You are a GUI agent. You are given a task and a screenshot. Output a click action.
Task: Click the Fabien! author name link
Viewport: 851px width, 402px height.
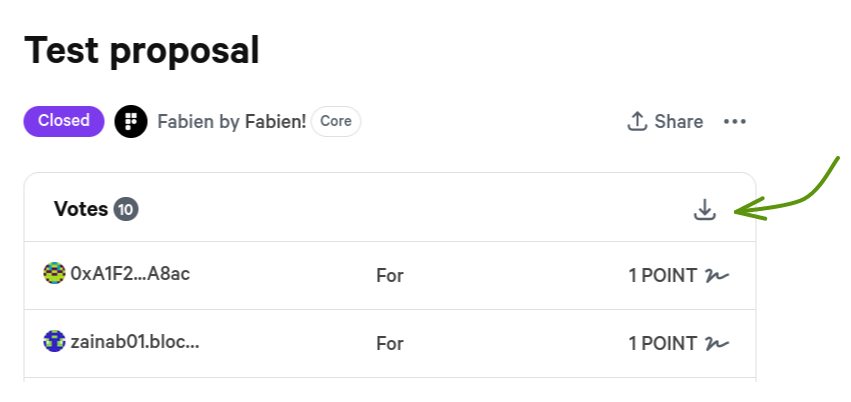(x=275, y=122)
